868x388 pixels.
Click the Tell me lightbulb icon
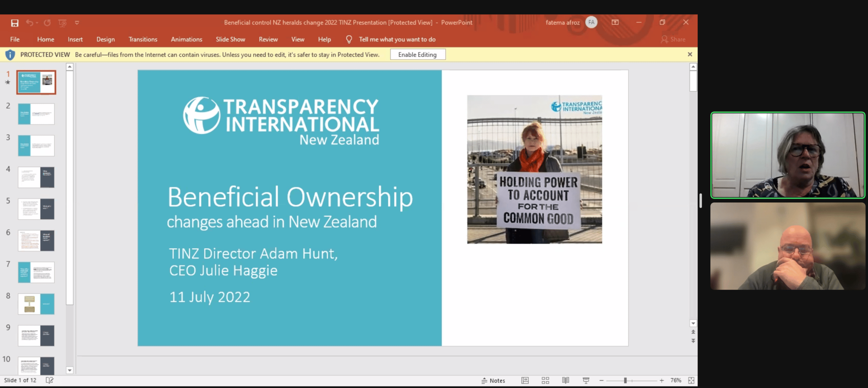coord(349,39)
